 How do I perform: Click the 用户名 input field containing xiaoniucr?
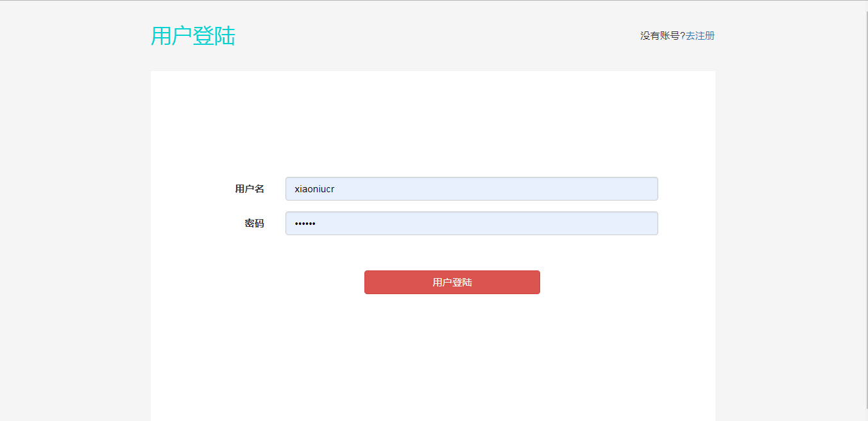coord(472,189)
